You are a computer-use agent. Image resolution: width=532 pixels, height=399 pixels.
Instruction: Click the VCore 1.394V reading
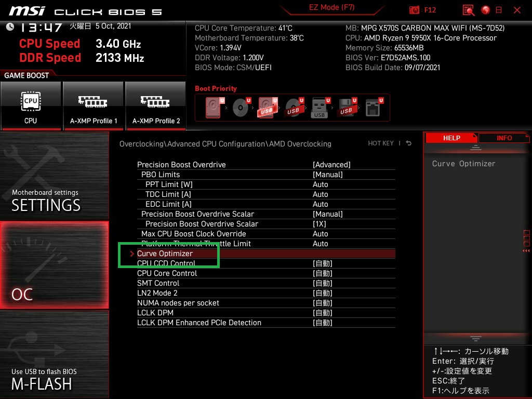218,48
